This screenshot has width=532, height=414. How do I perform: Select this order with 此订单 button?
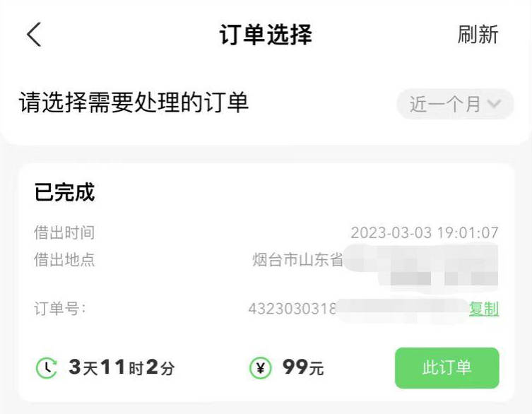(x=447, y=368)
